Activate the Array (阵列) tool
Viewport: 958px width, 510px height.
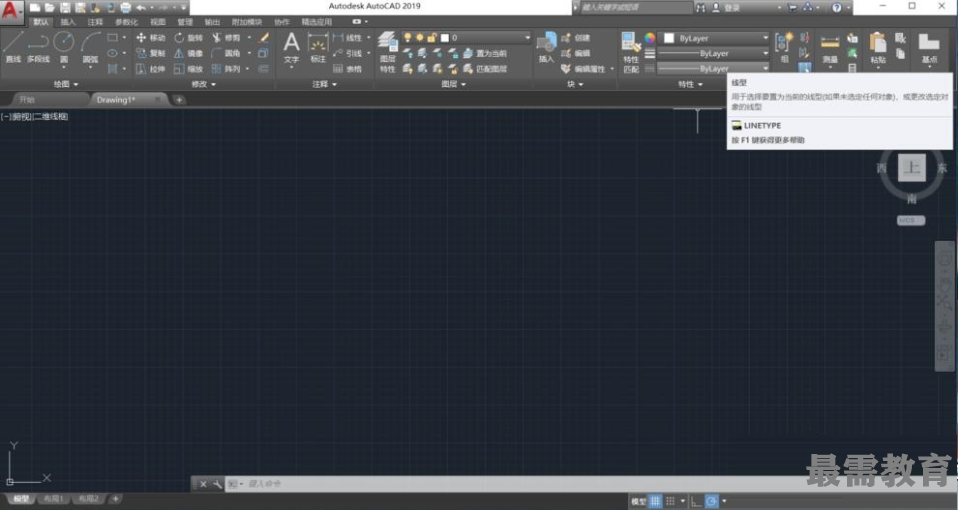coord(226,69)
